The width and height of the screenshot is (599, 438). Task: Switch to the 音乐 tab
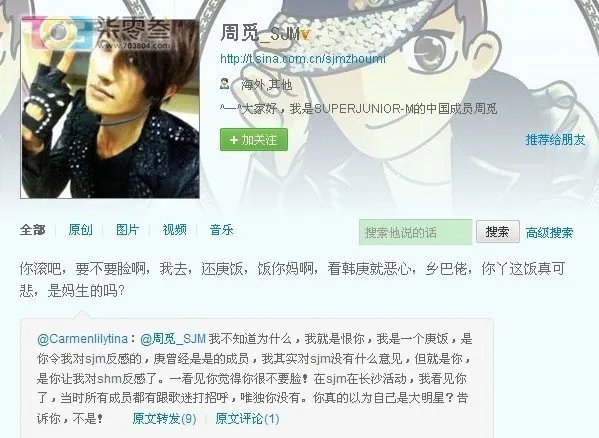click(x=222, y=230)
